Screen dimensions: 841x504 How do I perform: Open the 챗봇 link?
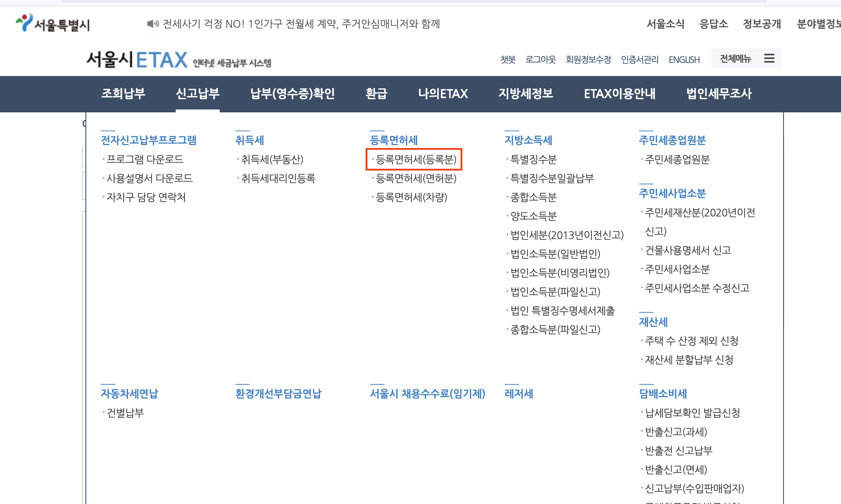tap(508, 60)
